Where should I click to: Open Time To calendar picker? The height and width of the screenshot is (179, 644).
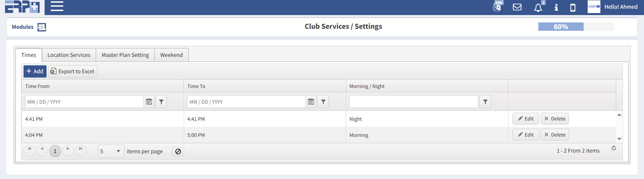click(311, 102)
